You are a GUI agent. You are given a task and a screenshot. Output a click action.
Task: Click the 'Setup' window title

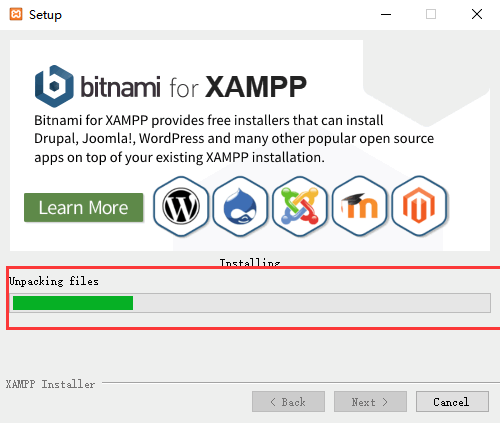(x=45, y=15)
